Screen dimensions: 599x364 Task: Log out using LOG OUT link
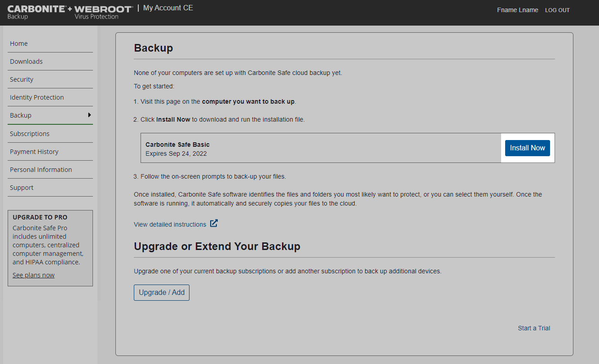point(557,10)
